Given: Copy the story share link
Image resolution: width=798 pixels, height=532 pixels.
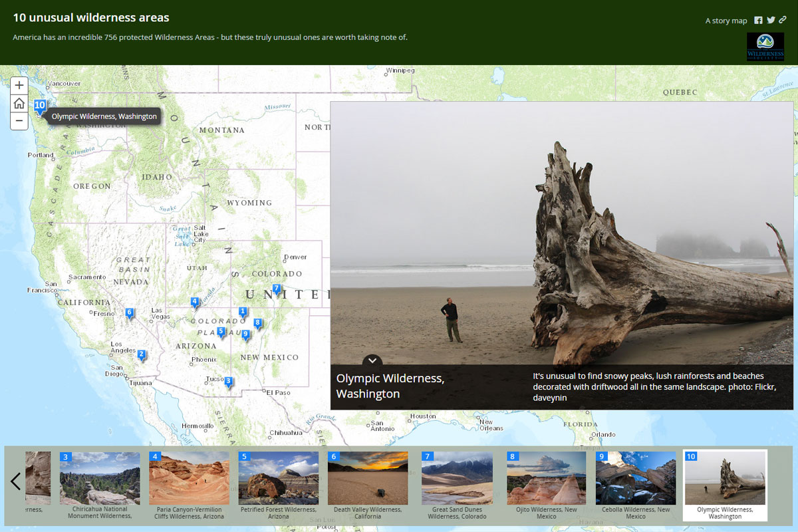Looking at the screenshot, I should pyautogui.click(x=783, y=21).
